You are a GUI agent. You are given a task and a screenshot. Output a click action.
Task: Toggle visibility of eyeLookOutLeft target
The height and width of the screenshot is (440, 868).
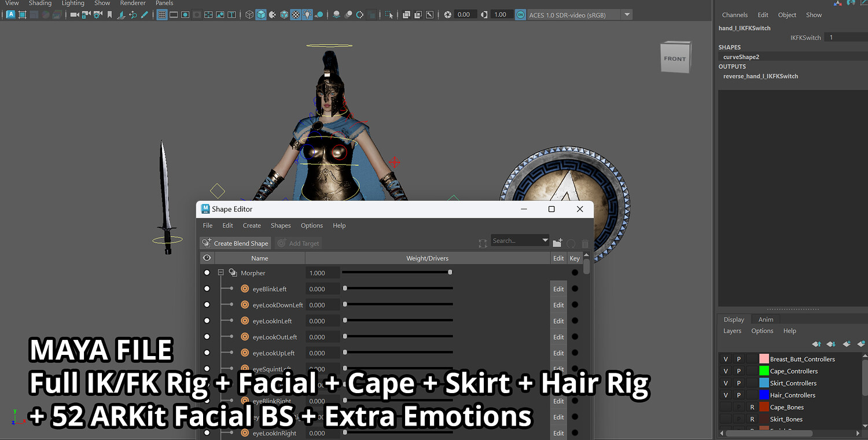[207, 337]
